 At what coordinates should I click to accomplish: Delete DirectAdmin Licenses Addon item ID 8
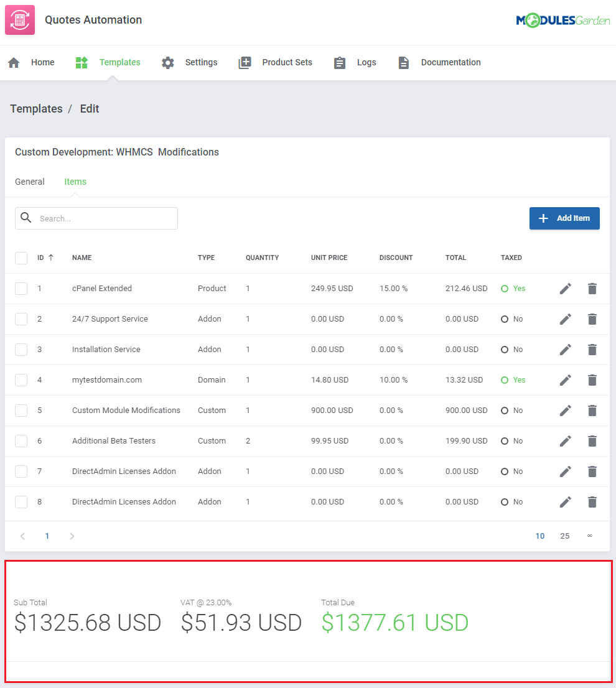(x=592, y=502)
